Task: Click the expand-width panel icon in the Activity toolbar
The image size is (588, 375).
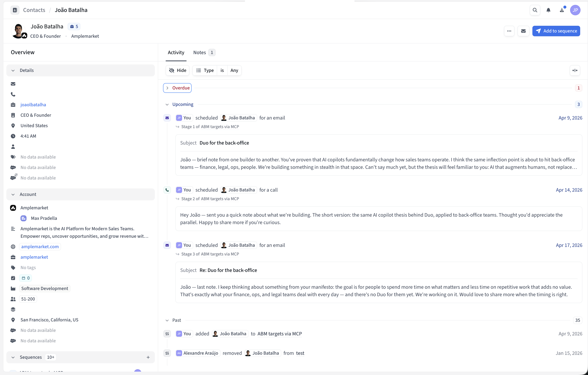Action: pyautogui.click(x=575, y=70)
